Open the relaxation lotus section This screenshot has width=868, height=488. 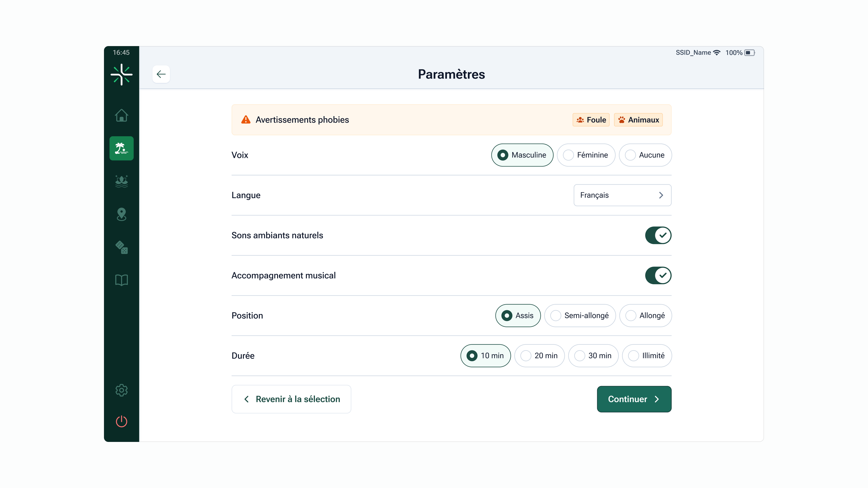click(121, 181)
